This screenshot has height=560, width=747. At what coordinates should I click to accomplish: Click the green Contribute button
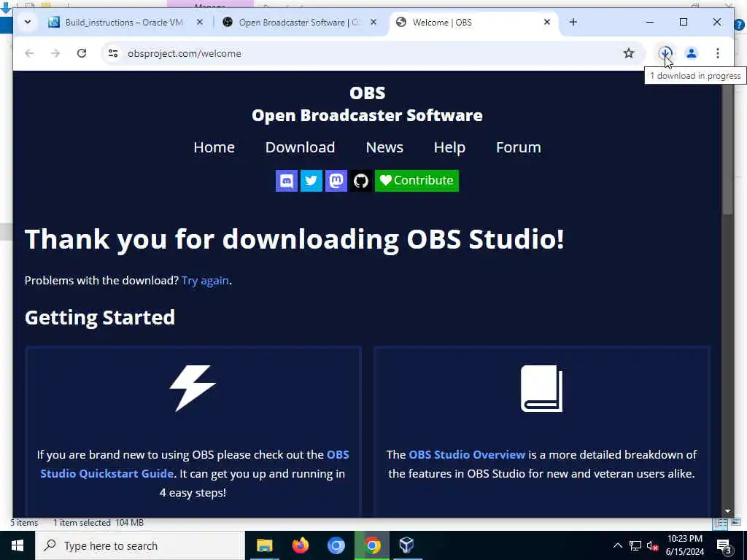(417, 181)
